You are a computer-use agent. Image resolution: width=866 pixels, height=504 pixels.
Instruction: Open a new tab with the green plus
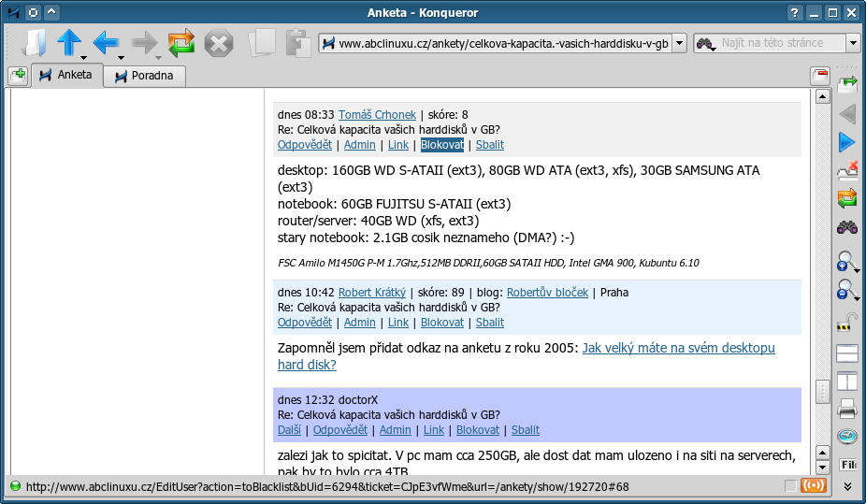click(x=18, y=76)
